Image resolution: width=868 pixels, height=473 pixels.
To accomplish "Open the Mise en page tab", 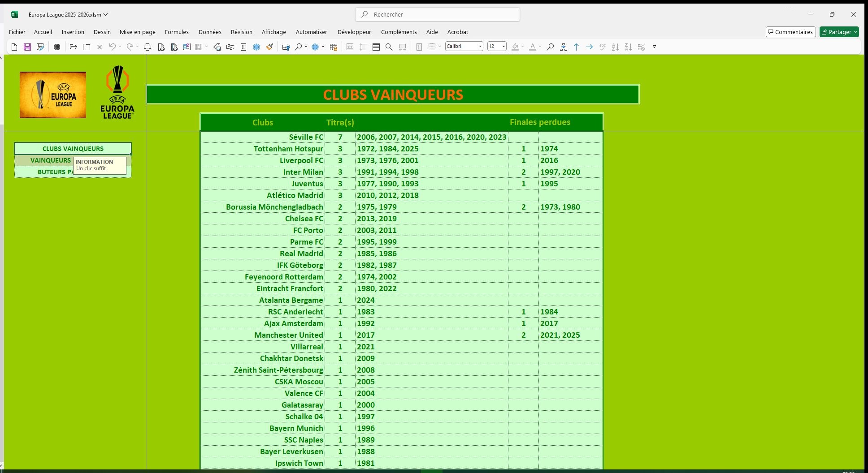I will click(x=138, y=32).
